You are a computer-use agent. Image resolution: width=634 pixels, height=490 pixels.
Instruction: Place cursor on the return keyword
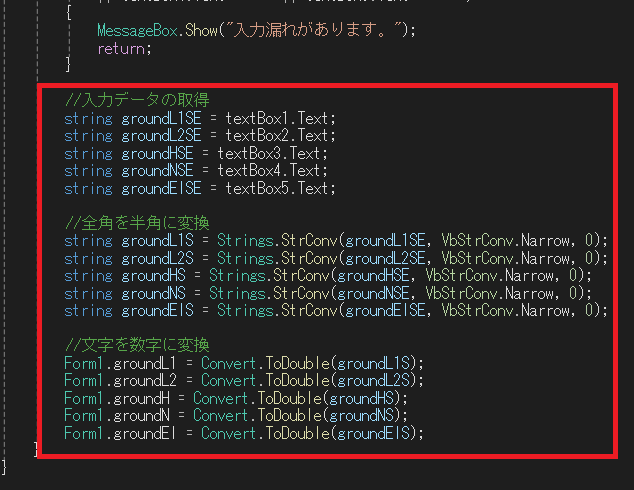point(121,48)
